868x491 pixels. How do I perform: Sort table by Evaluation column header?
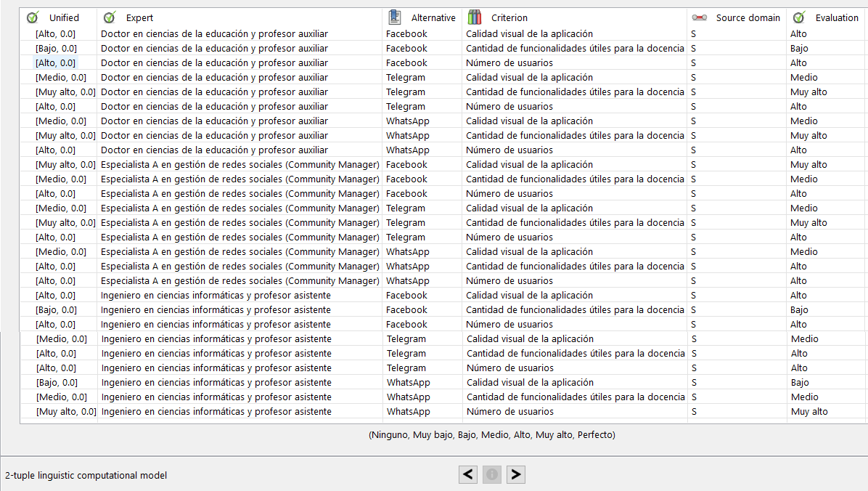coord(837,17)
